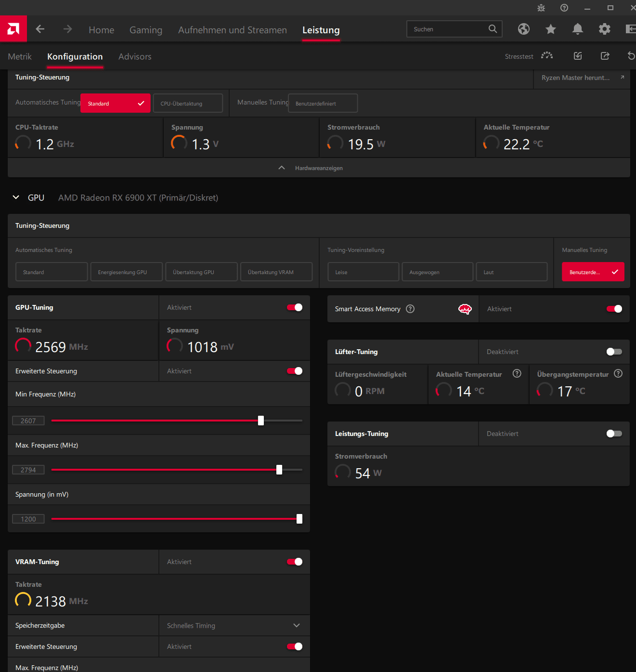This screenshot has height=672, width=636.
Task: Select Laut tuning preset
Action: point(512,272)
